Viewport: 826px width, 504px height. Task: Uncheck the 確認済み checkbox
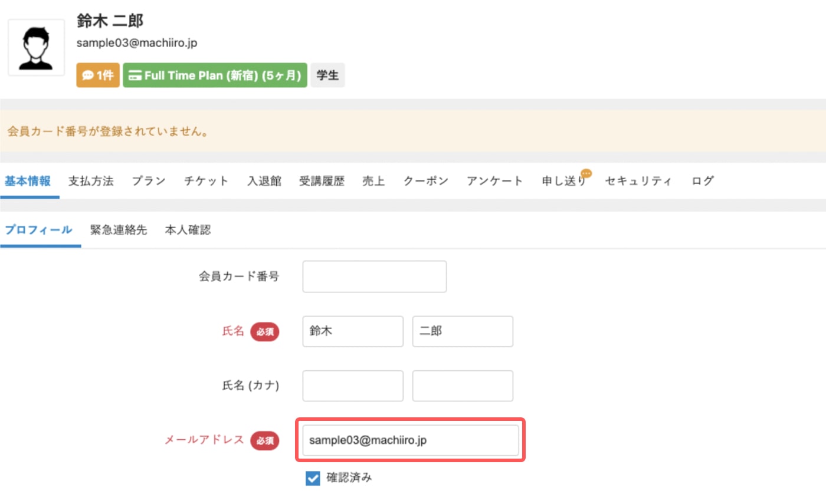coord(313,478)
